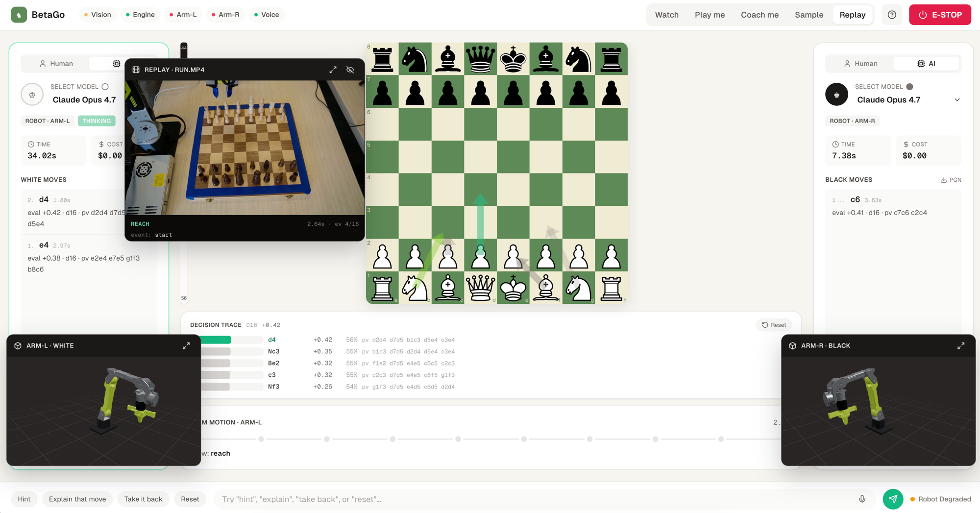Switch to Replay mode

coord(852,15)
